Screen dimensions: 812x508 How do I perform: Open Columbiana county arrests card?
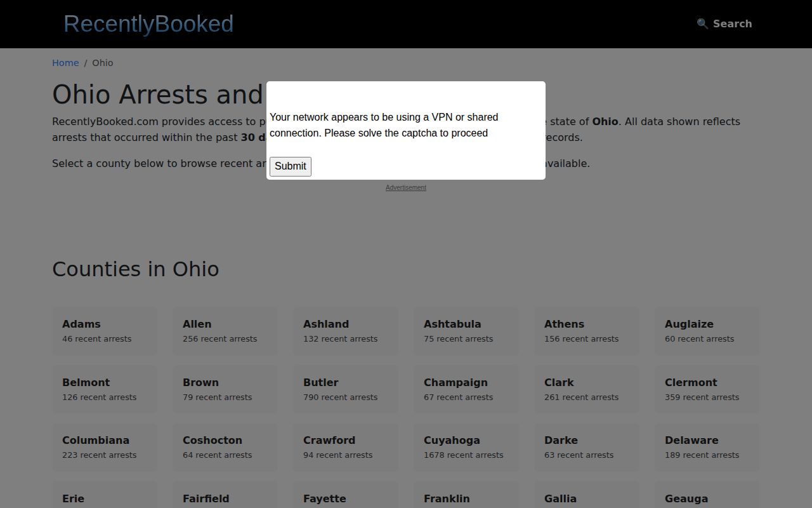coord(105,447)
